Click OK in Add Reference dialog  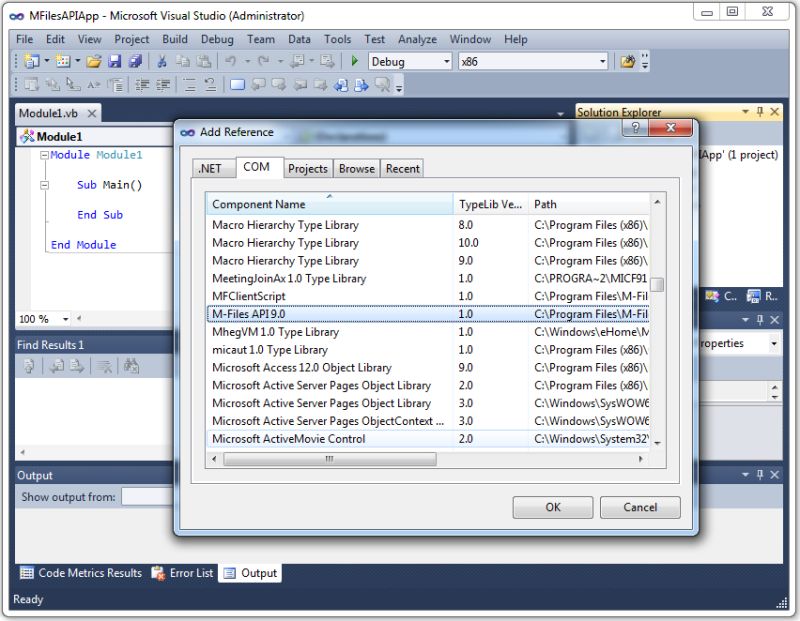click(x=553, y=507)
